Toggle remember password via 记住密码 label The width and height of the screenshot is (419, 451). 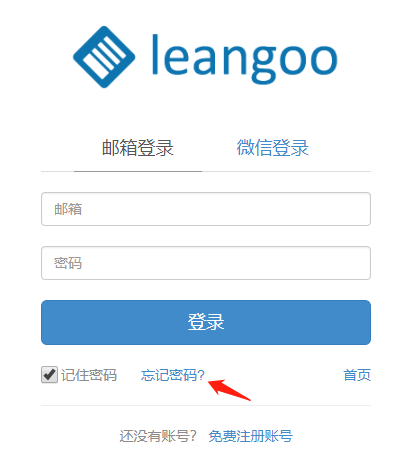(89, 375)
